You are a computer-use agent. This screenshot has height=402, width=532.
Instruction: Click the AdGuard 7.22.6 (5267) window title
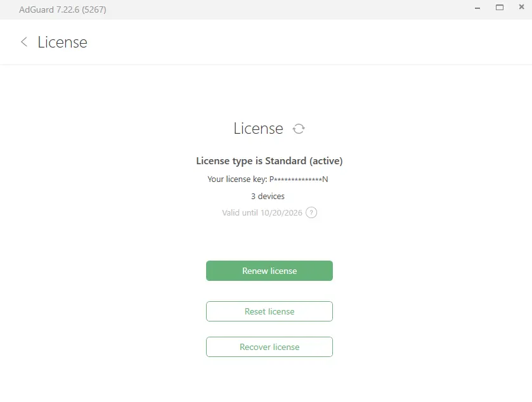[62, 10]
